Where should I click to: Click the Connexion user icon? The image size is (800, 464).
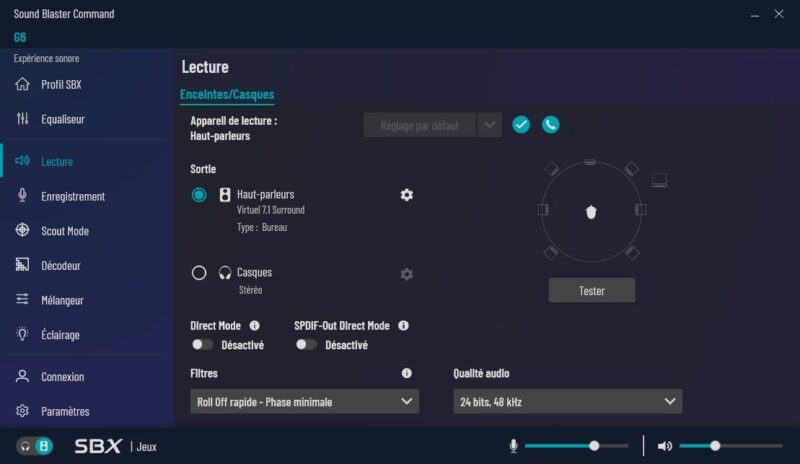tap(22, 376)
